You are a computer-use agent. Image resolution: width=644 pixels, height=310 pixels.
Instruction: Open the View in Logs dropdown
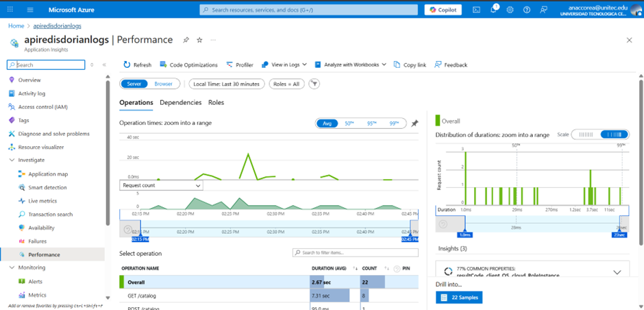point(284,64)
